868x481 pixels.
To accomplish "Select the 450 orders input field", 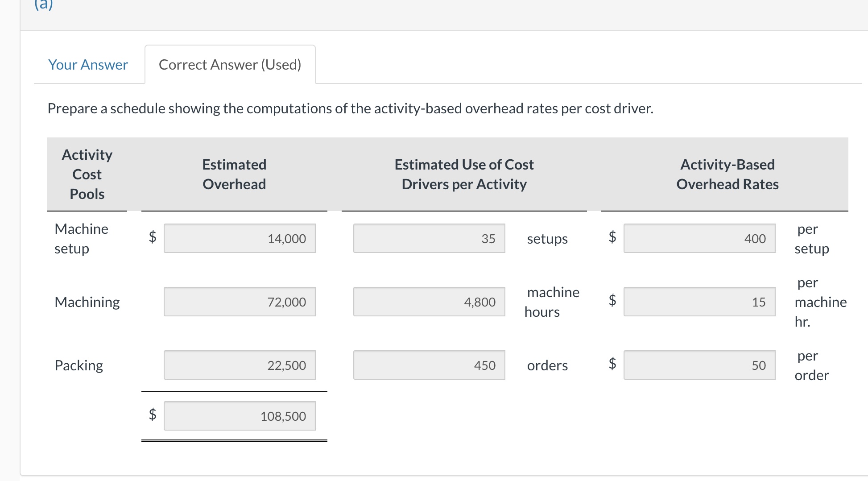I will tap(429, 365).
